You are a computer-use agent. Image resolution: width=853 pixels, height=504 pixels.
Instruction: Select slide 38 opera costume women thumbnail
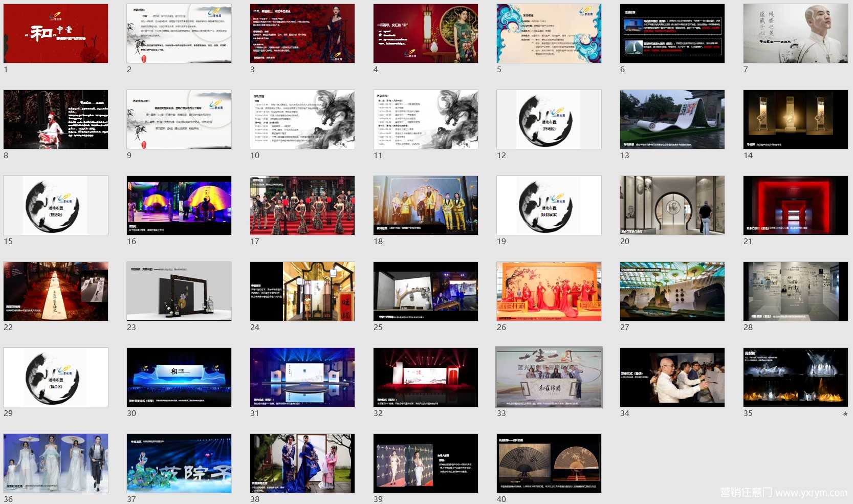(302, 464)
